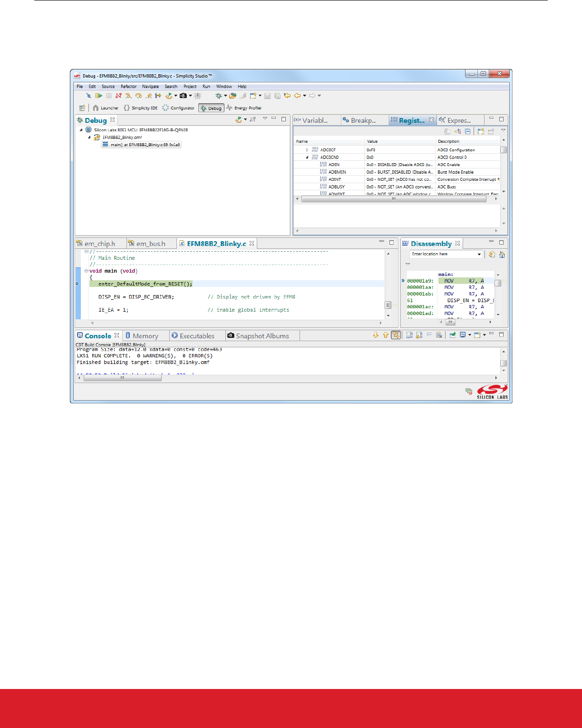Click the Save All toolbar icon

277,96
